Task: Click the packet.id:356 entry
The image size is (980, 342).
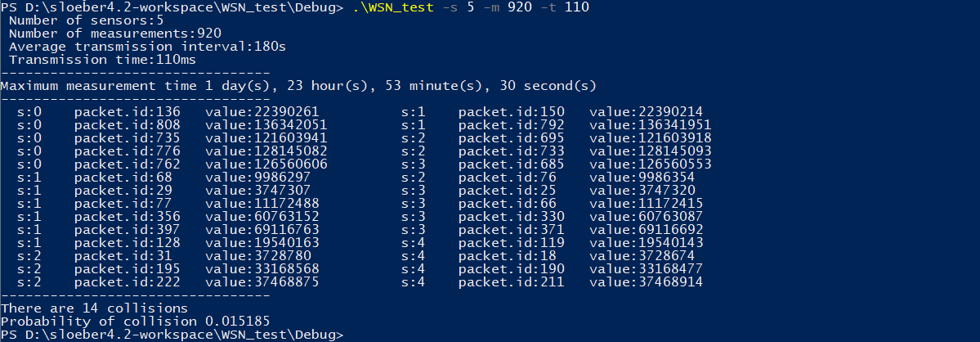Action: click(x=127, y=217)
